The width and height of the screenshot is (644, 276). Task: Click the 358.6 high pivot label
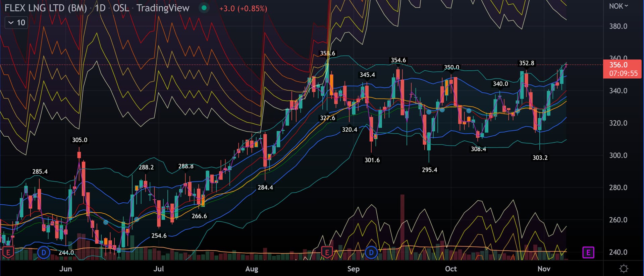point(327,53)
